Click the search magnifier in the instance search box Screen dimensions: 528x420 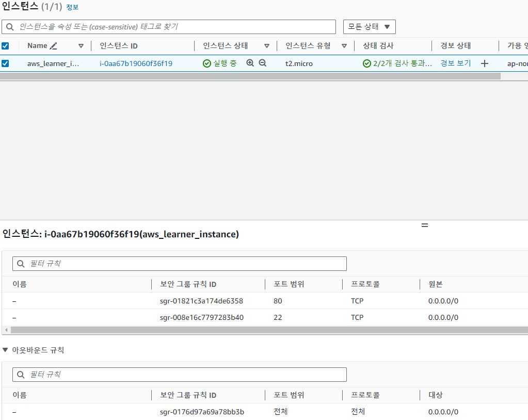tap(10, 27)
